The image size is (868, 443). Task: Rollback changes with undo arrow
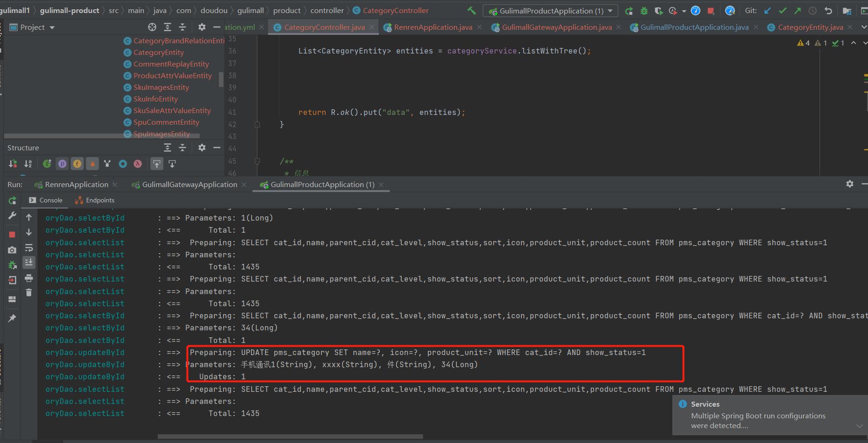click(828, 11)
